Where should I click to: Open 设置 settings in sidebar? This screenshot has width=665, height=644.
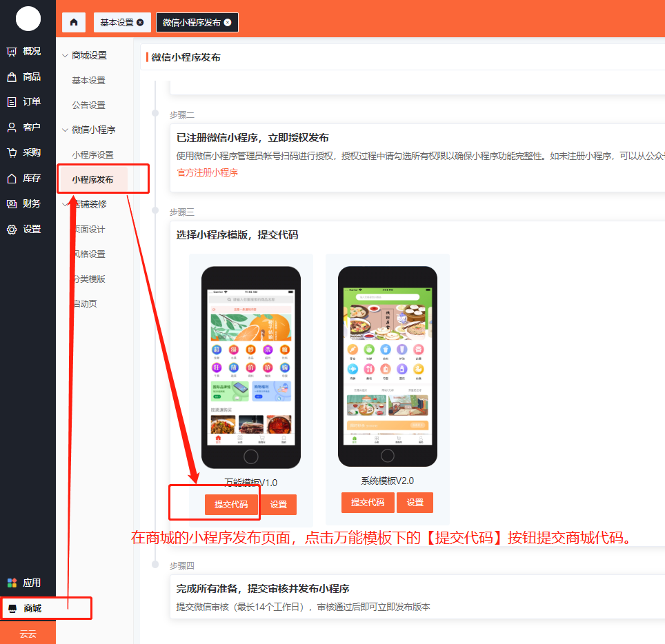pos(24,229)
